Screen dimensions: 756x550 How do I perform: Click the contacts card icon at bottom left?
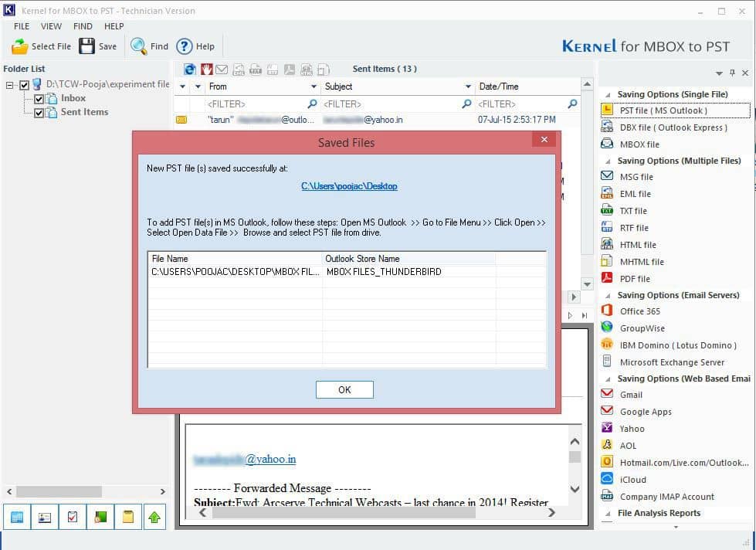44,518
